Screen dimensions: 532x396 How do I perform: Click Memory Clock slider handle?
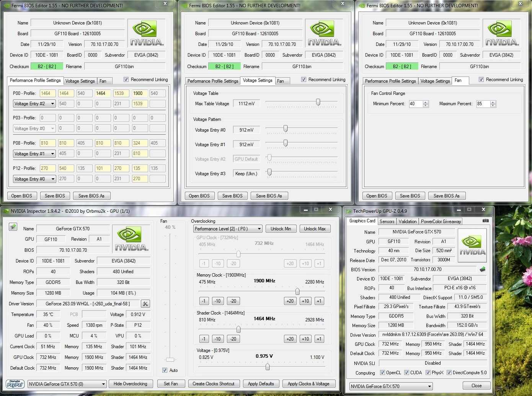297,292
